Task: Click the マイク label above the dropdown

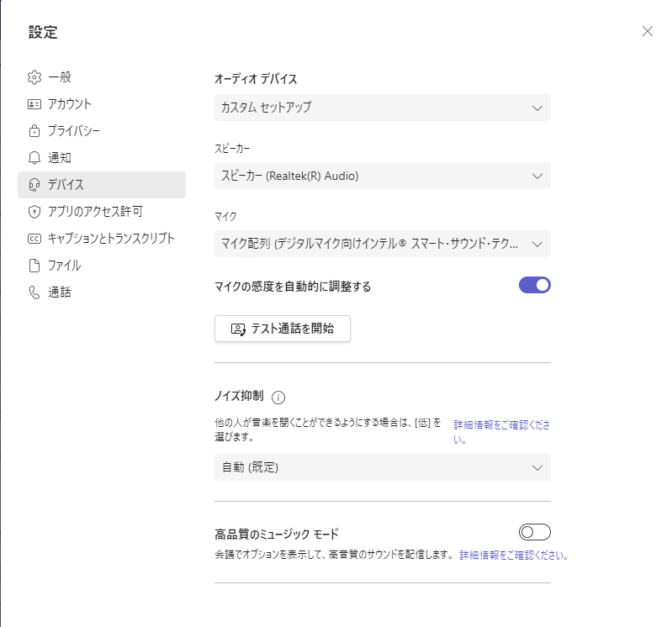Action: pos(225,216)
